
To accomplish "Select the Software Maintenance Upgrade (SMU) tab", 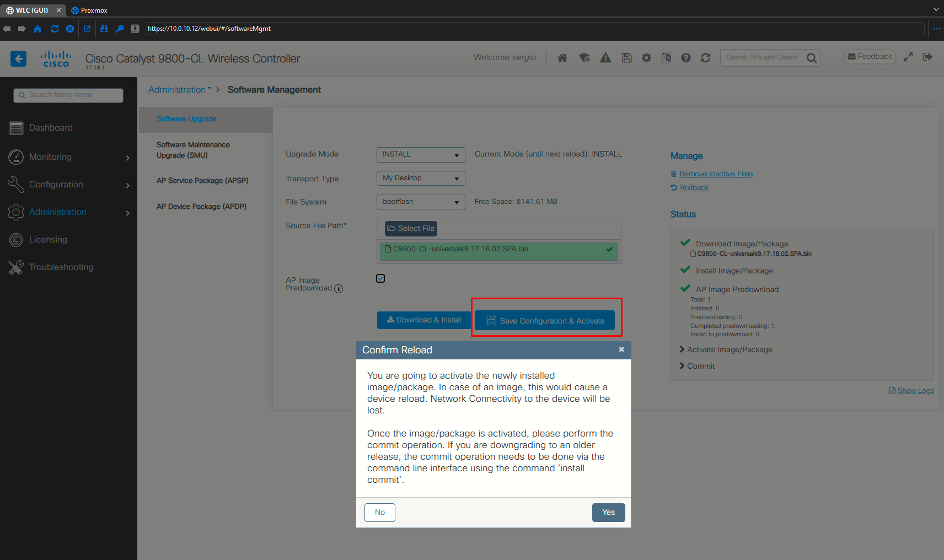I will 193,150.
